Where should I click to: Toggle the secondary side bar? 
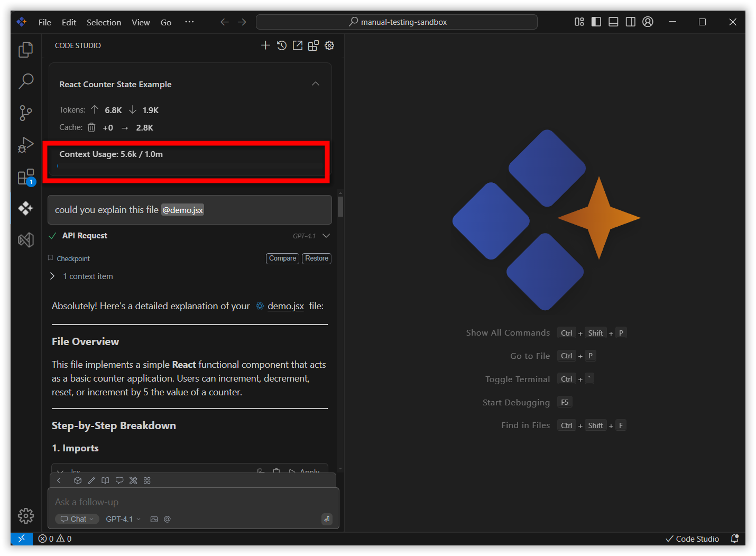[x=631, y=22]
